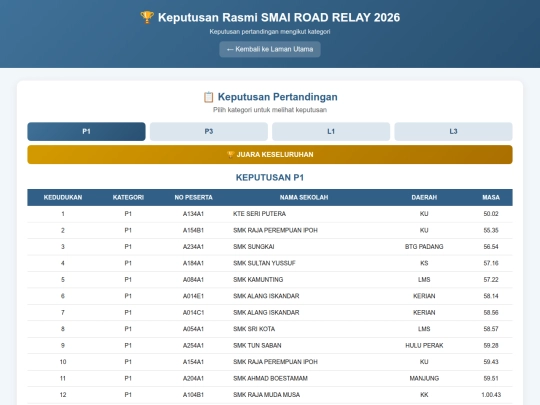540x405 pixels.
Task: Select SMK TUN SABAN school name
Action: pos(257,346)
